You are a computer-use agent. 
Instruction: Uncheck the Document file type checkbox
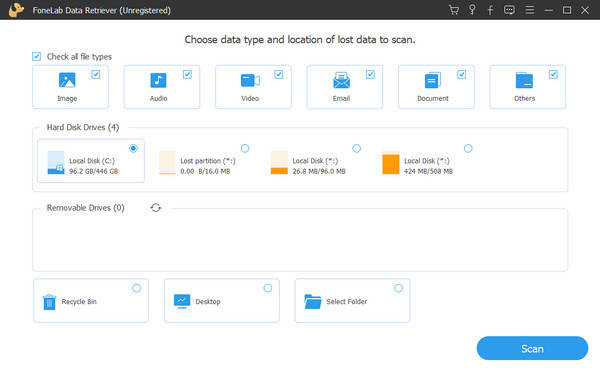tap(461, 74)
